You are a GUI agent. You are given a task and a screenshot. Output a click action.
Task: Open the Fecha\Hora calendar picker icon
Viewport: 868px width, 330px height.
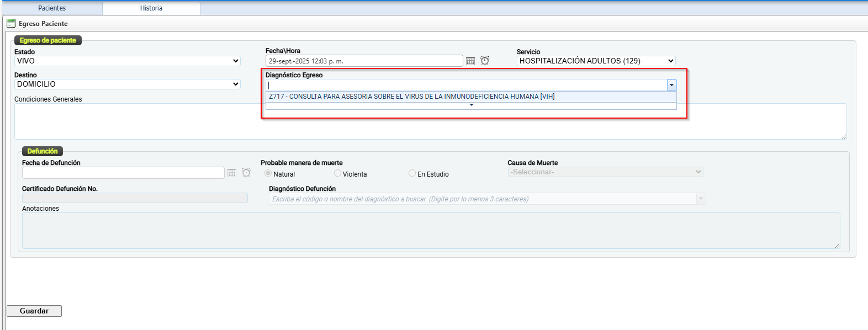470,61
